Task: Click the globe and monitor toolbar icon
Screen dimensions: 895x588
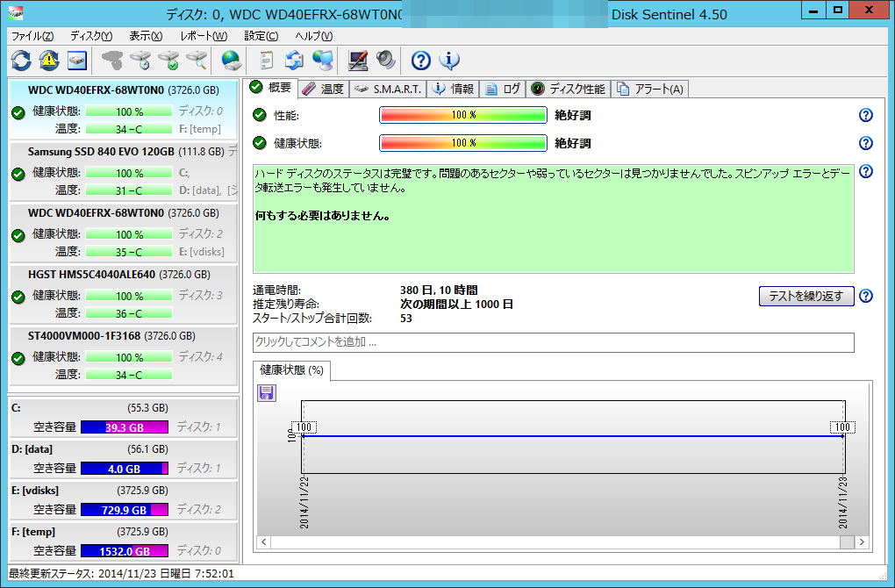Action: [x=323, y=60]
